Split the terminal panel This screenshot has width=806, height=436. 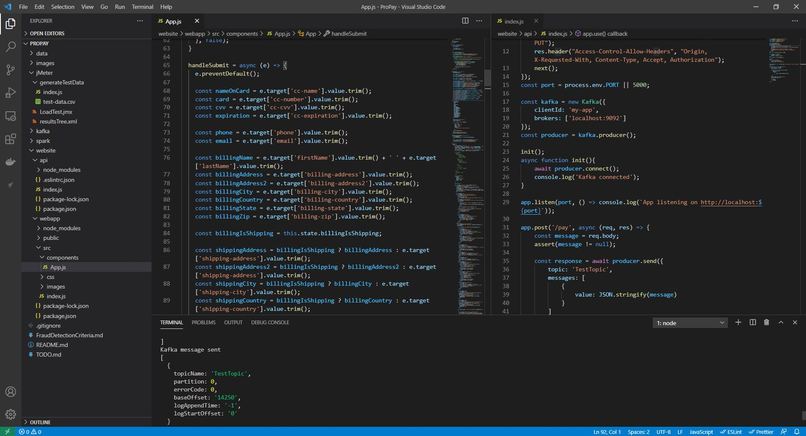(x=753, y=322)
